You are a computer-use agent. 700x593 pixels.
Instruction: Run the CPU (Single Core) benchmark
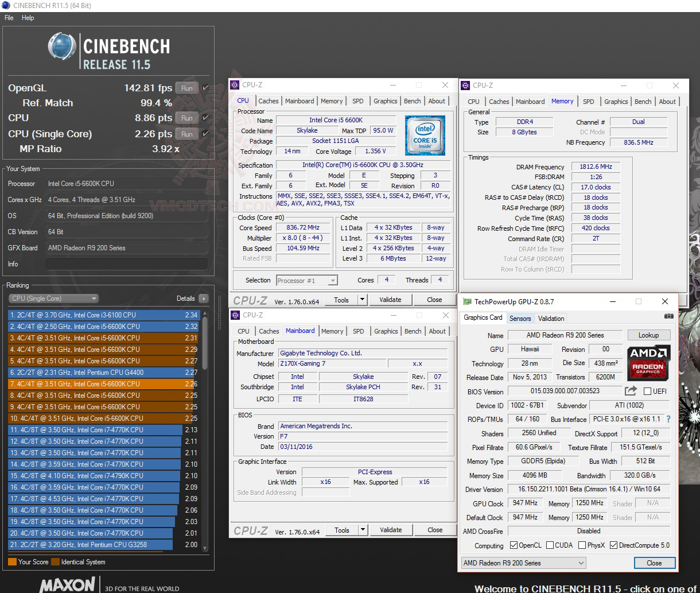(186, 134)
